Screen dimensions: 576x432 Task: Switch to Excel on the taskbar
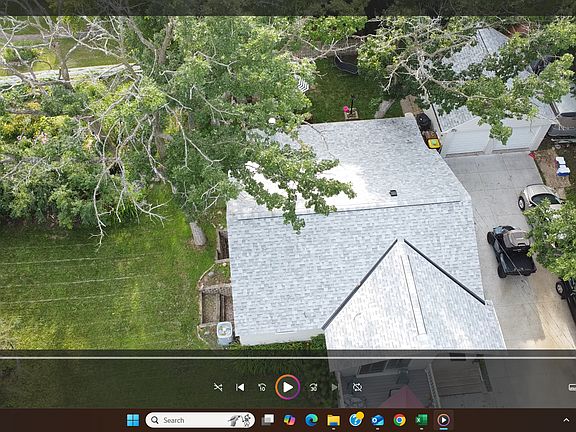pyautogui.click(x=421, y=420)
